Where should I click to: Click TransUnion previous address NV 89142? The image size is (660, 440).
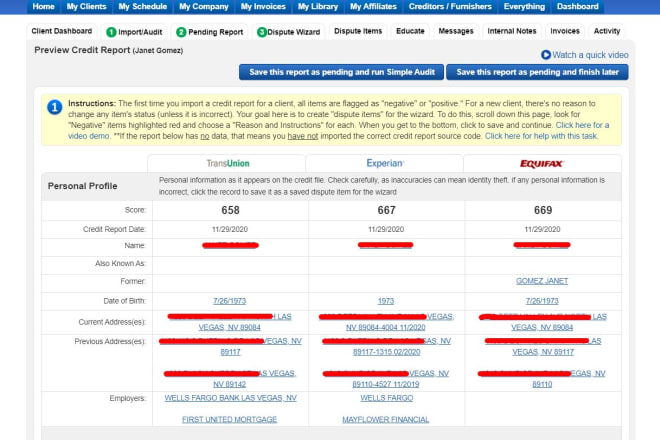(x=230, y=384)
